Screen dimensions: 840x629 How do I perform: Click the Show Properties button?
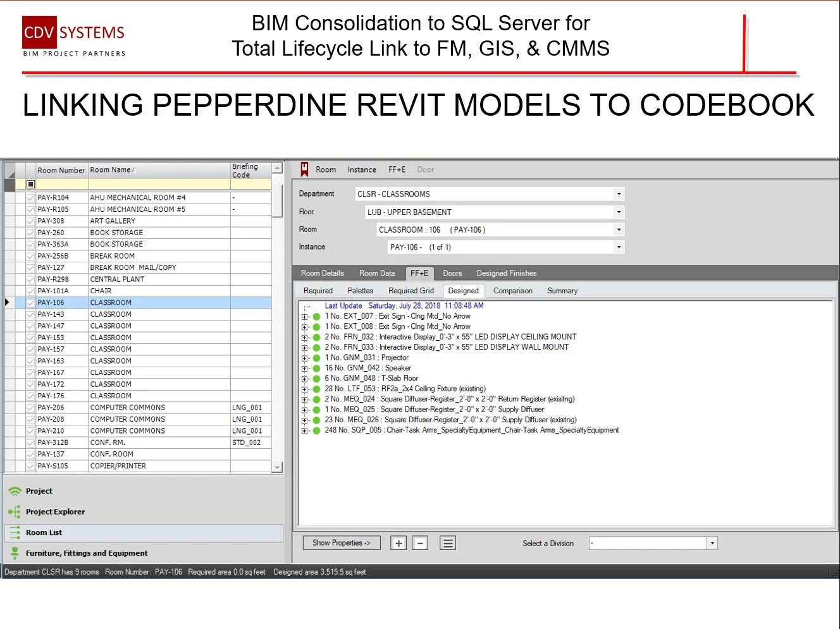[x=342, y=543]
